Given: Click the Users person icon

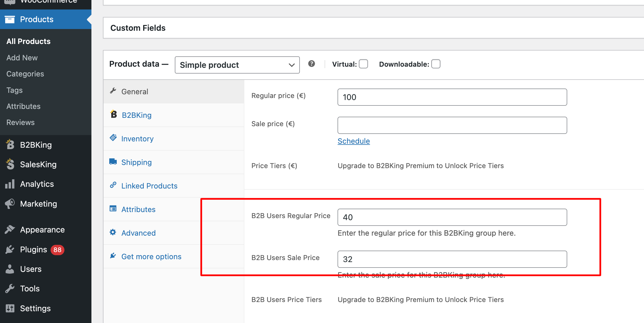Looking at the screenshot, I should pos(10,269).
